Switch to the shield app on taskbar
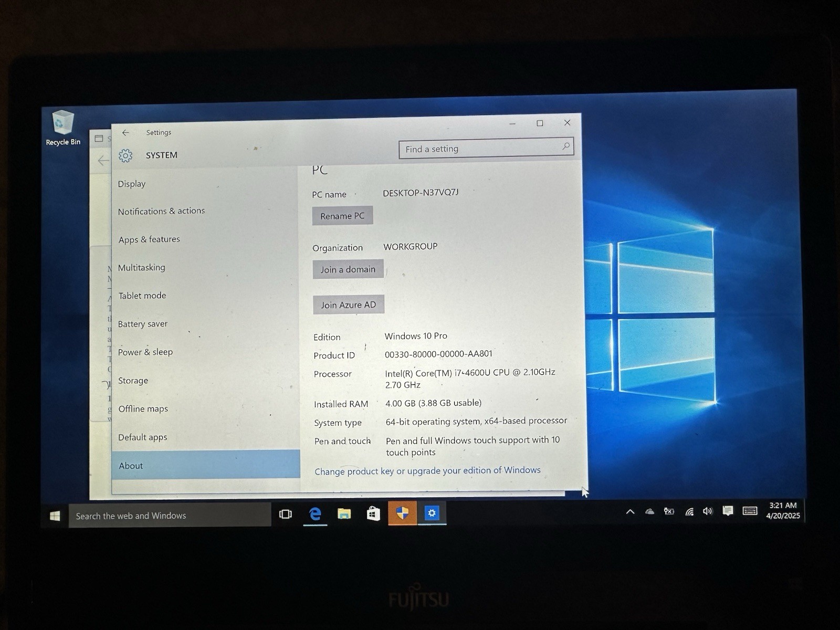This screenshot has width=840, height=630. 402,513
